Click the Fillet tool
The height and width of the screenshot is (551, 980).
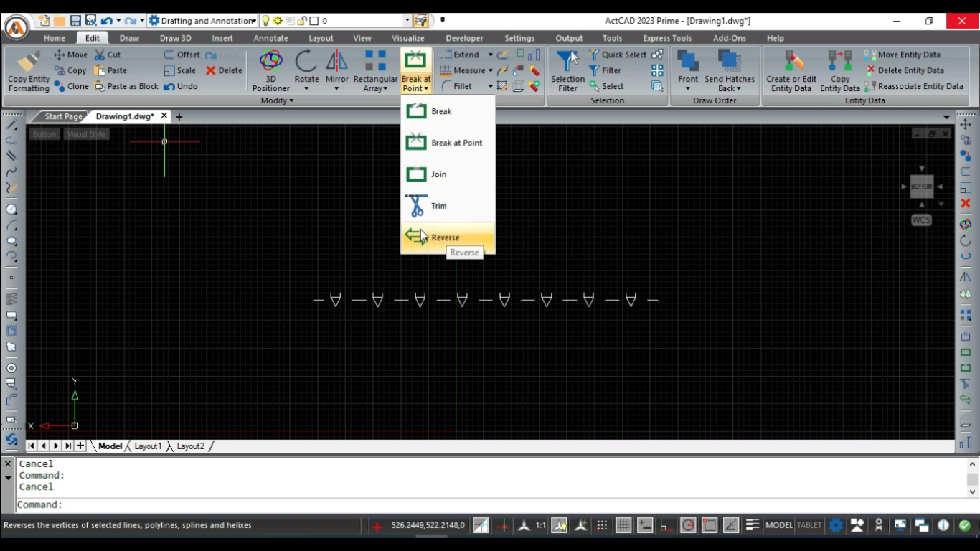[x=456, y=86]
